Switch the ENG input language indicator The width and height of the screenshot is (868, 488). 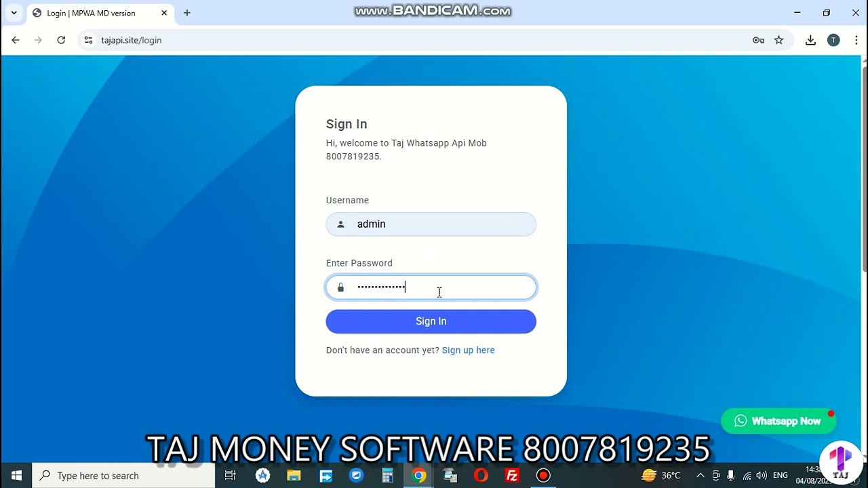(781, 476)
